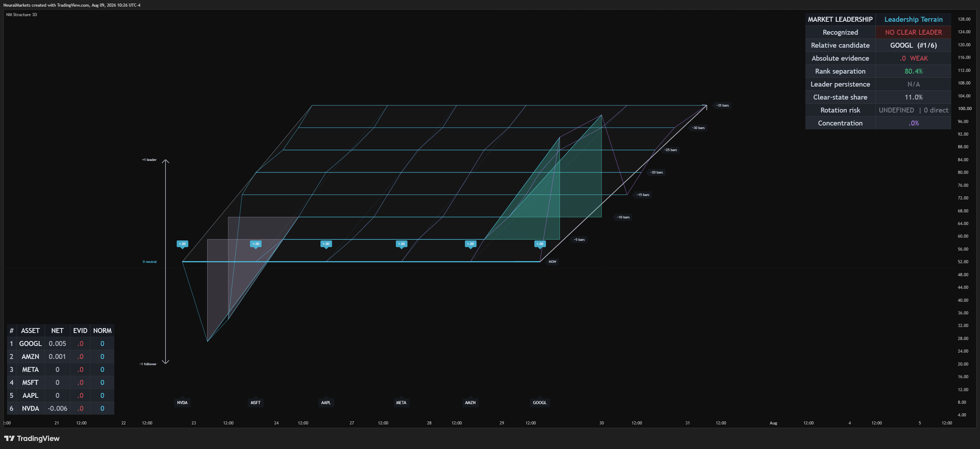This screenshot has width=980, height=449.
Task: Click the MSFT asset label under the chart
Action: tap(255, 402)
